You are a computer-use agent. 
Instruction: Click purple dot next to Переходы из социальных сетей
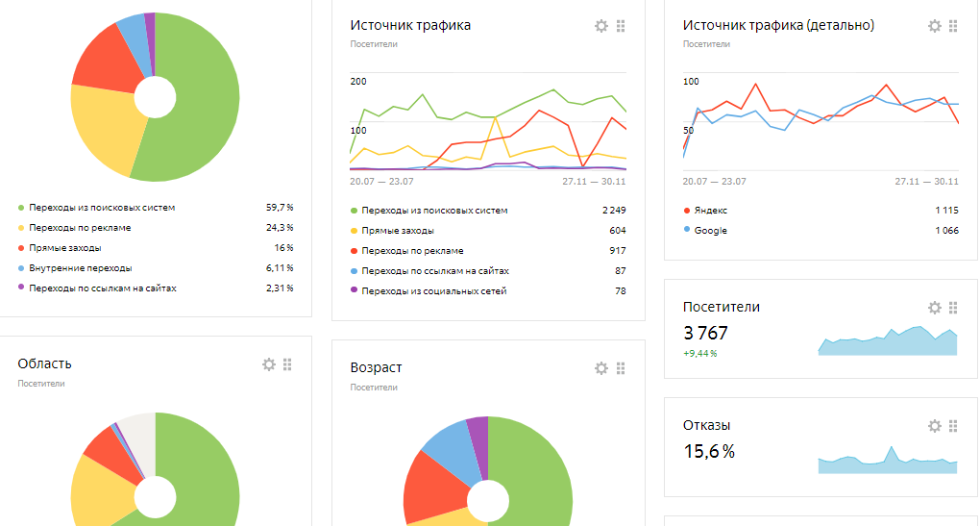tap(354, 290)
